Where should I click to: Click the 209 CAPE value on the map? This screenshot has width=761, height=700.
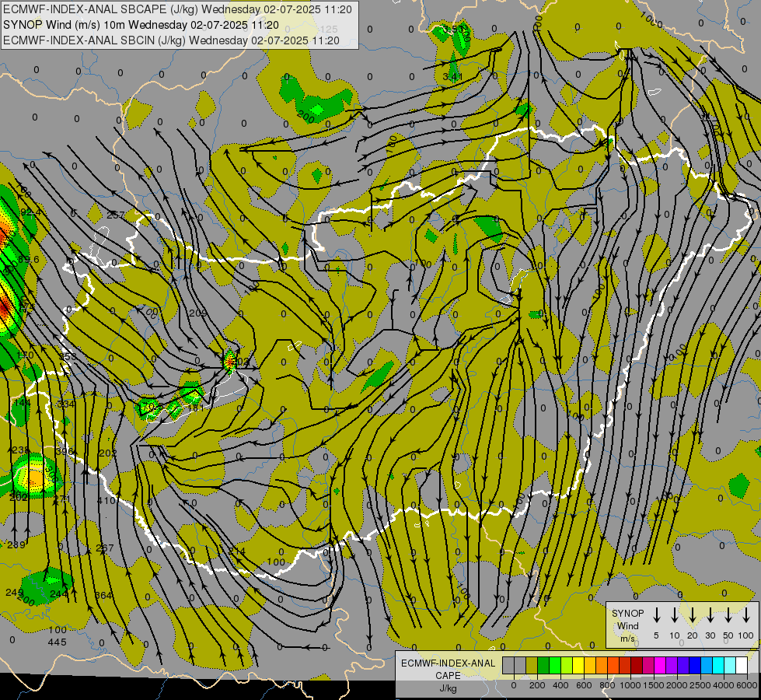(197, 313)
